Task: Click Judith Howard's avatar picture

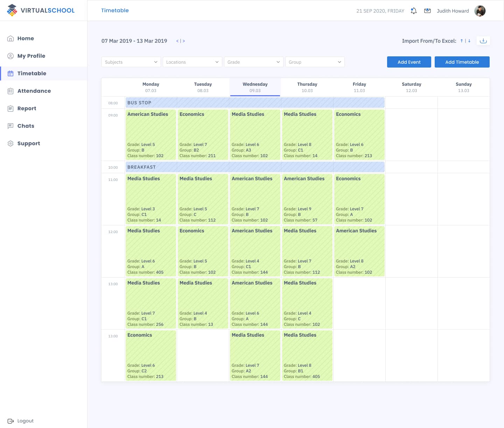Action: pos(480,11)
